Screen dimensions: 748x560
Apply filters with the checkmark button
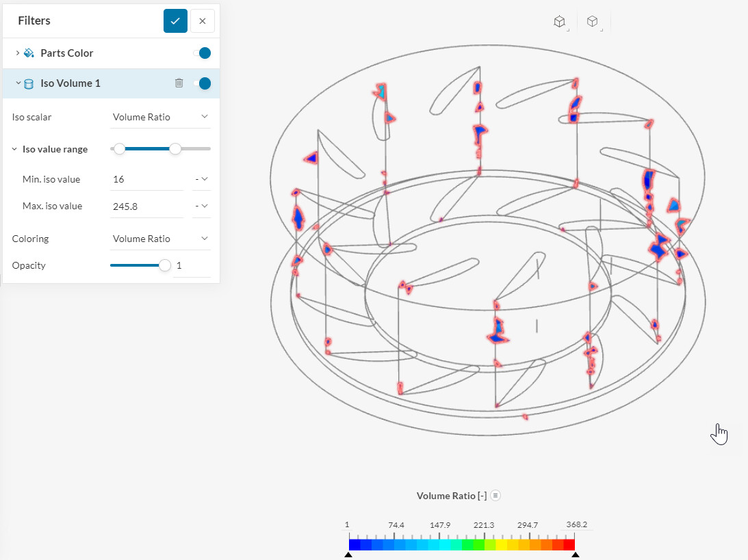[175, 21]
